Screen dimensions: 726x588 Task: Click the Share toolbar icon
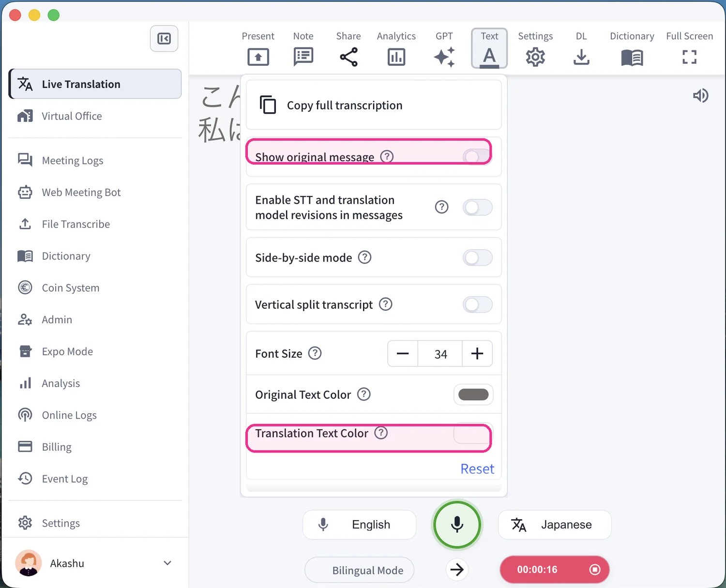tap(348, 57)
